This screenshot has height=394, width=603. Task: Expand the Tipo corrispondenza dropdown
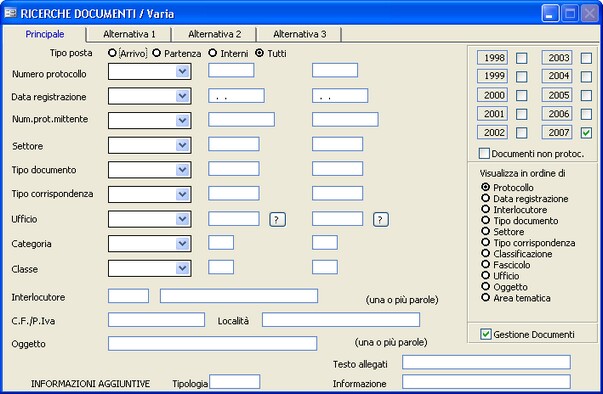(x=183, y=195)
